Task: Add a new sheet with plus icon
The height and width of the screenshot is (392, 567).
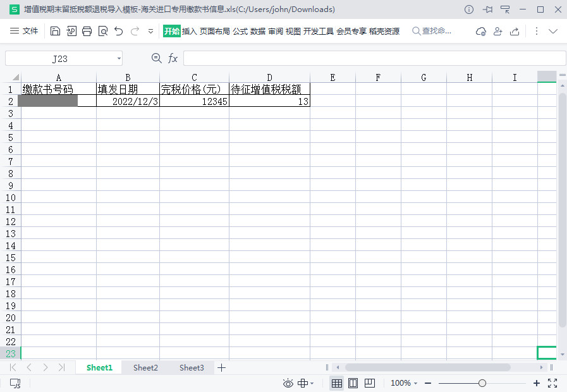Action: (x=221, y=367)
